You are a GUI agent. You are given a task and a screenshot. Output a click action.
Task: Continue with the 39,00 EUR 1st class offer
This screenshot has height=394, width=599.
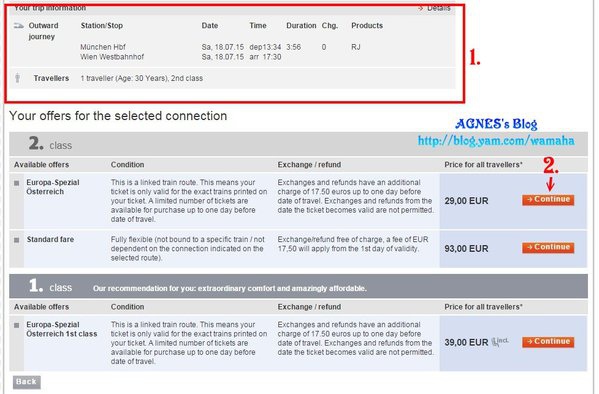click(x=548, y=342)
